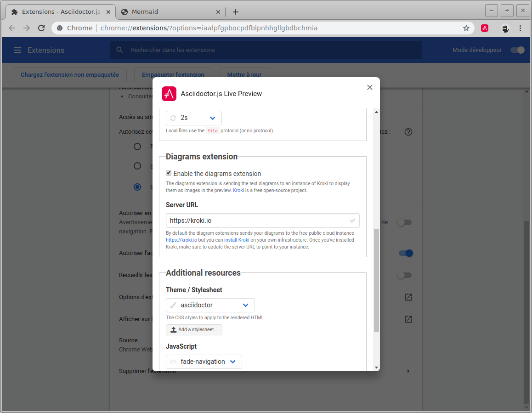Click the external link icon beside Options d'extension
Screen dimensions: 532x413
408,297
